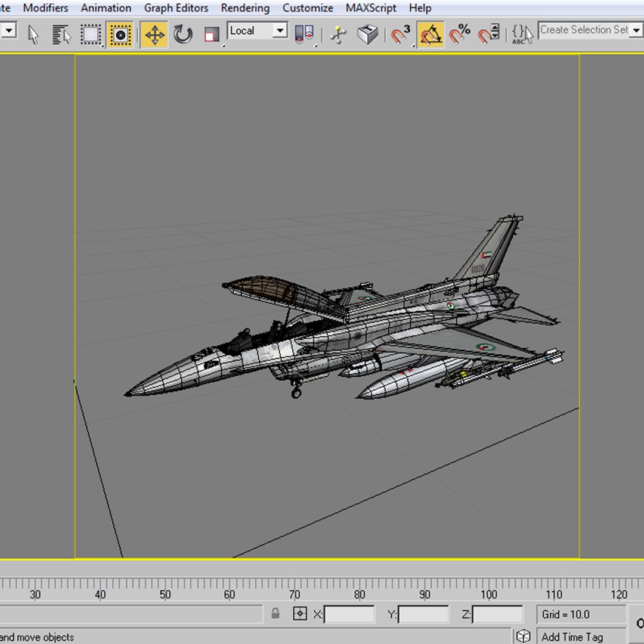
Task: Toggle the Spinner Snap magnet
Action: tap(488, 35)
